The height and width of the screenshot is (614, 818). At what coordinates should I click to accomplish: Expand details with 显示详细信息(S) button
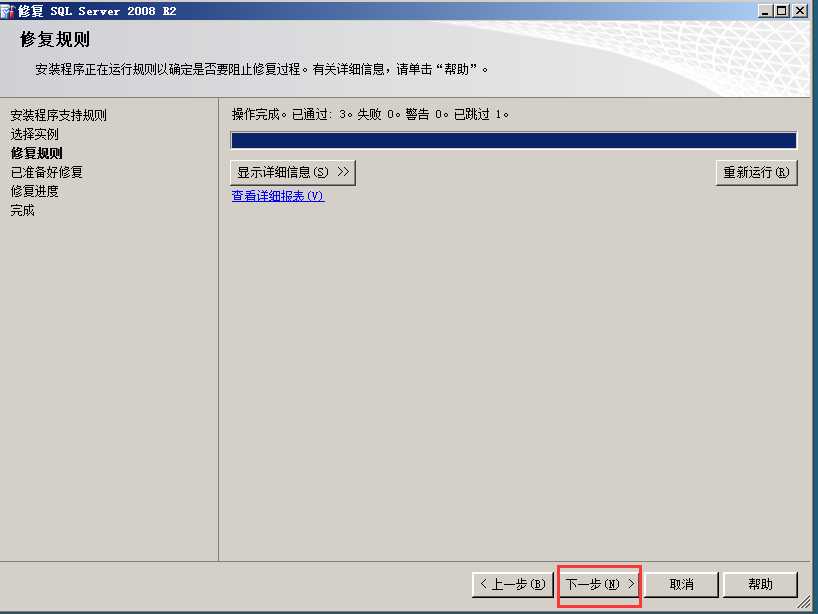[293, 173]
